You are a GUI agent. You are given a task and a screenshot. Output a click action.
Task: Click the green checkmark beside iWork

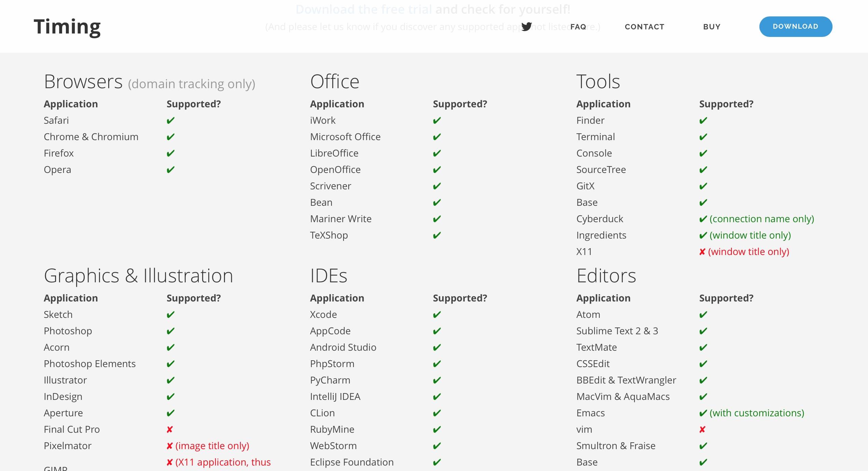point(437,120)
